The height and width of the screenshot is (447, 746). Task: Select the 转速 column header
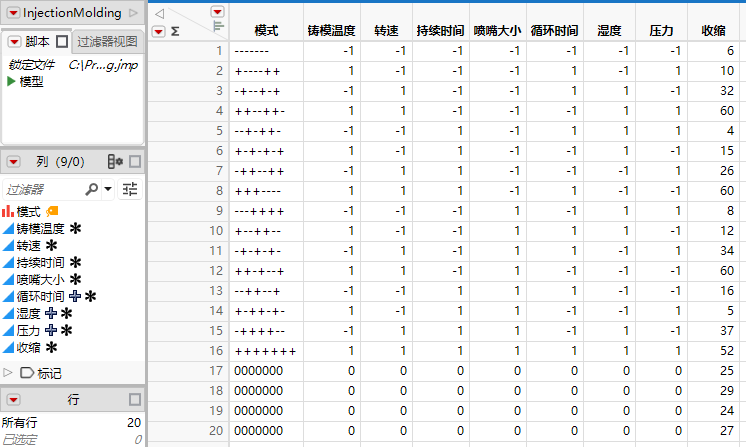pyautogui.click(x=386, y=30)
